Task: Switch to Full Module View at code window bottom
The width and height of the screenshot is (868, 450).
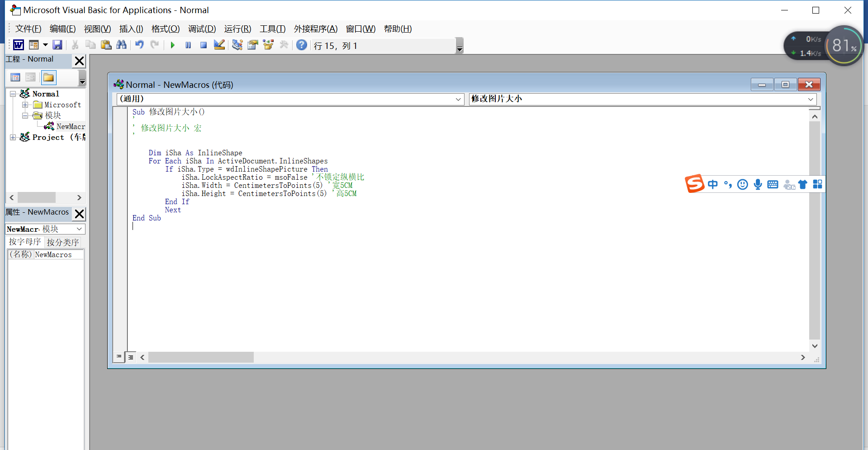Action: [x=131, y=357]
